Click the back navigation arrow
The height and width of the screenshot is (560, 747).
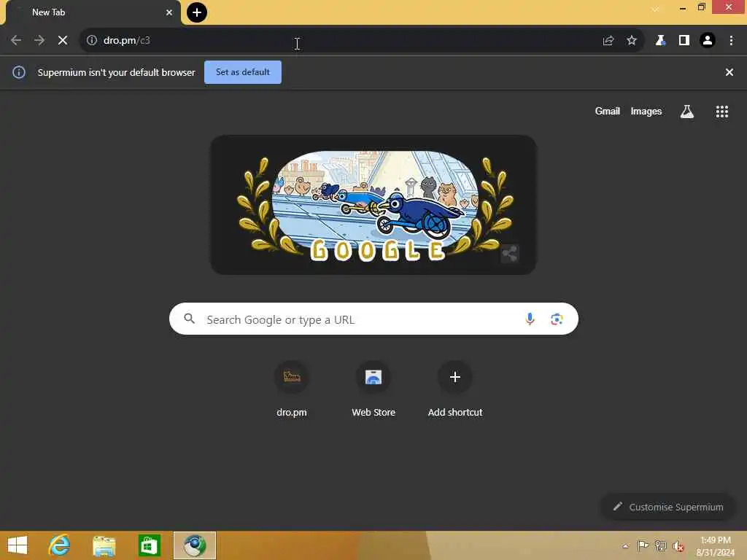click(16, 41)
